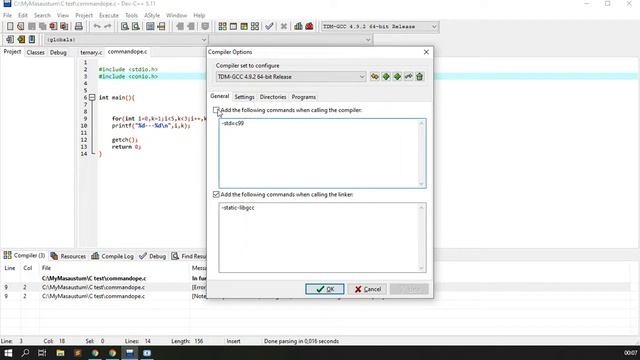Click the Goto function toolbar icon
The width and height of the screenshot is (640, 360).
point(150,27)
